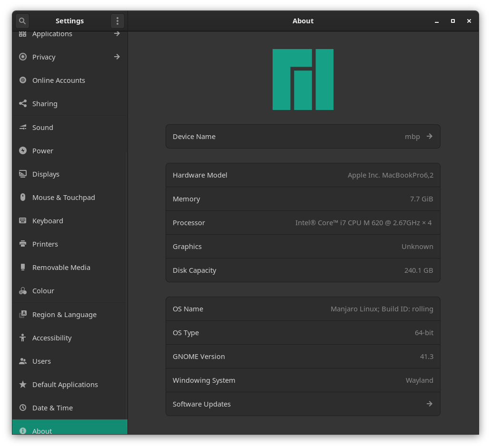Click the Colour settings icon
Screen dimensions: 491x448
(22, 290)
